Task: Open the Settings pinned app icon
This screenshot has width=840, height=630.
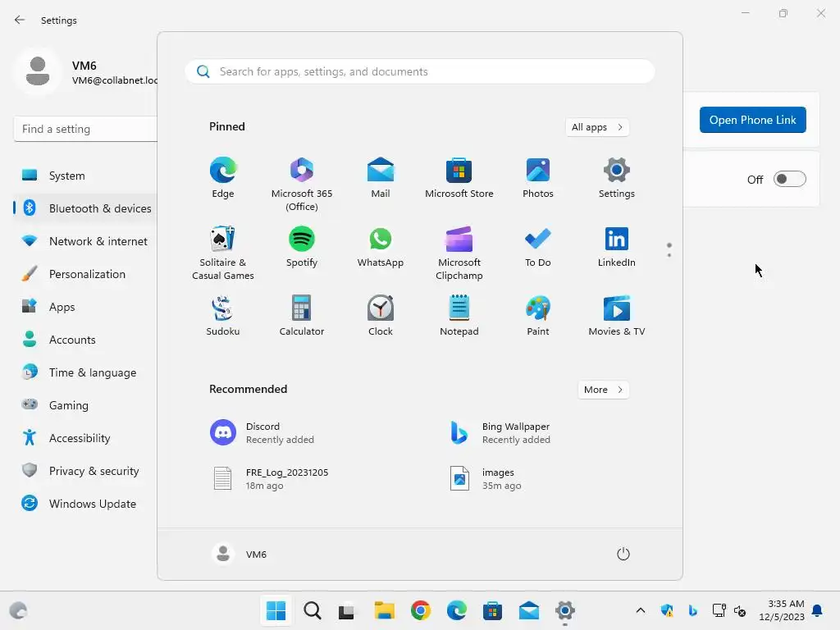Action: [x=617, y=178]
